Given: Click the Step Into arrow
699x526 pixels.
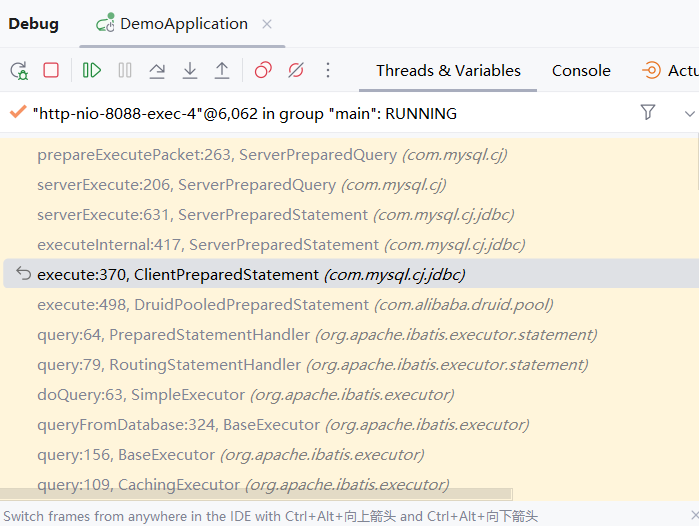Looking at the screenshot, I should tap(190, 70).
